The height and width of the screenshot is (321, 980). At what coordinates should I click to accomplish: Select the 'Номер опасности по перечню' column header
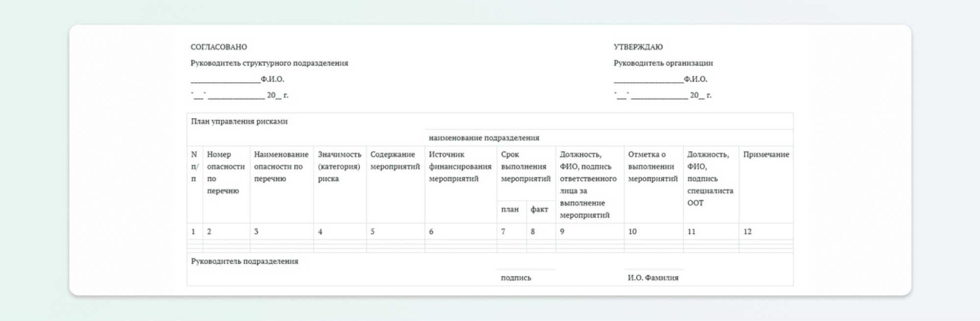coord(226,172)
